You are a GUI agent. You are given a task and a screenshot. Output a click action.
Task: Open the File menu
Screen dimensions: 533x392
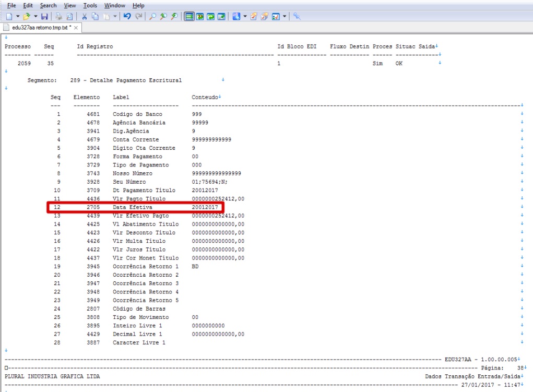click(x=11, y=5)
